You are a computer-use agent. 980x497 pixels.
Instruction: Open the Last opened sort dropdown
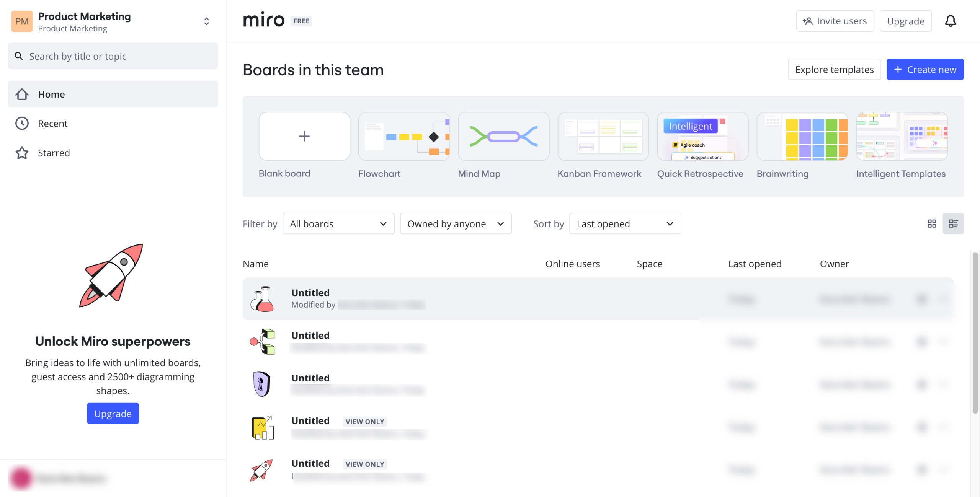pos(625,224)
